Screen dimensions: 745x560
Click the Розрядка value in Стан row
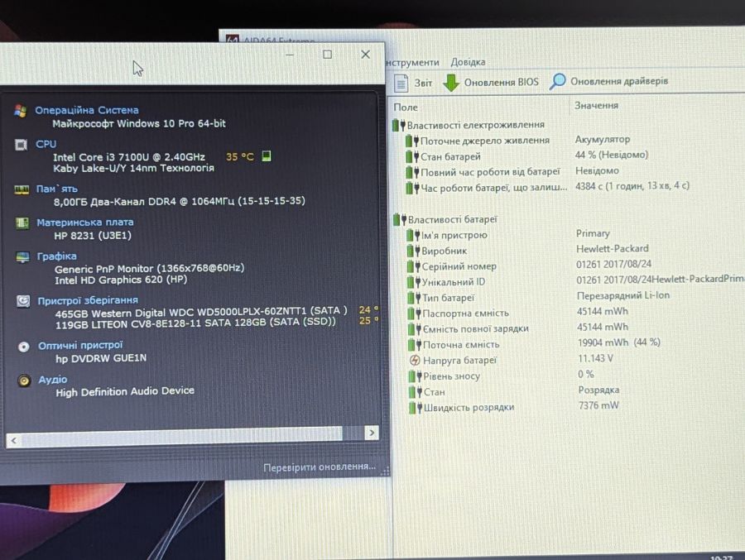598,390
